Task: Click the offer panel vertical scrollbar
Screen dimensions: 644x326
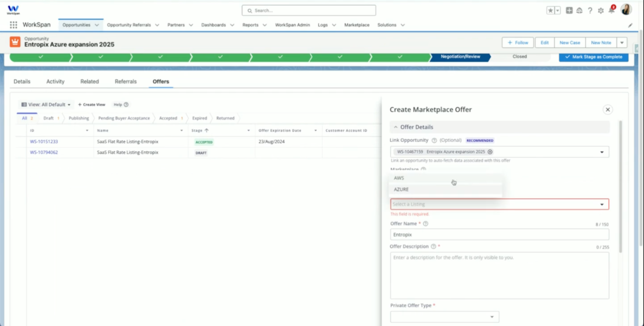Action: tap(621, 187)
